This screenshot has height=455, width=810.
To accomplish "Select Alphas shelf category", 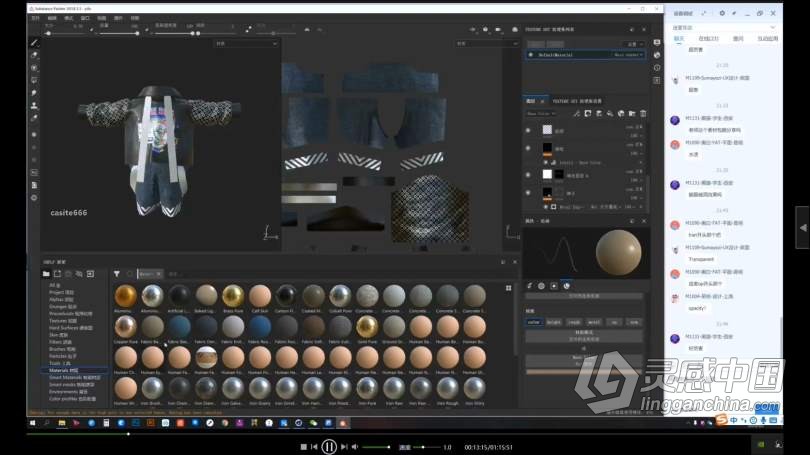I will click(x=61, y=300).
